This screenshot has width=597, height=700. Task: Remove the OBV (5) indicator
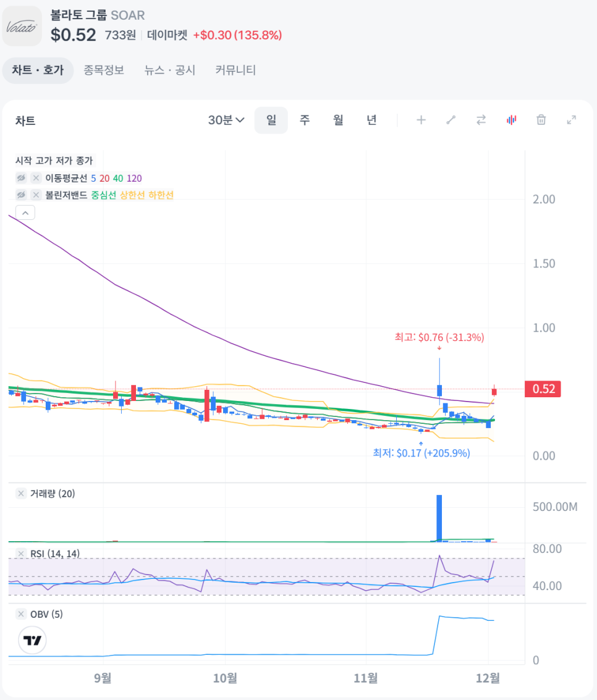point(21,614)
